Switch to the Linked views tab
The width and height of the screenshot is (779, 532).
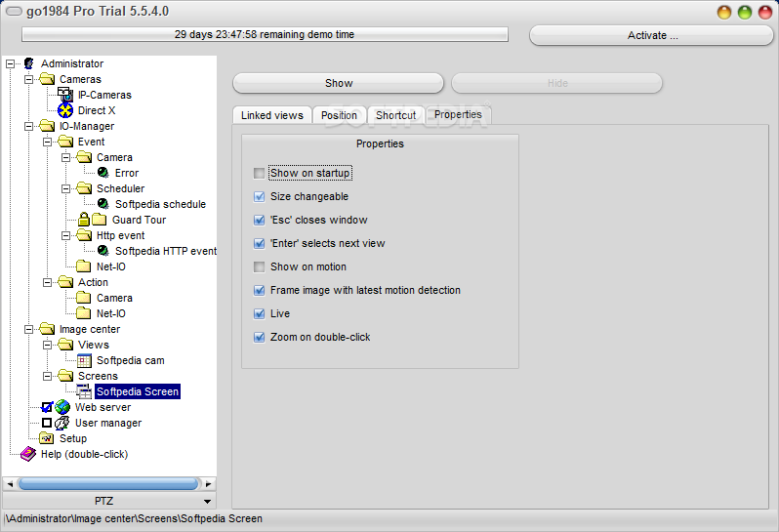[x=272, y=115]
